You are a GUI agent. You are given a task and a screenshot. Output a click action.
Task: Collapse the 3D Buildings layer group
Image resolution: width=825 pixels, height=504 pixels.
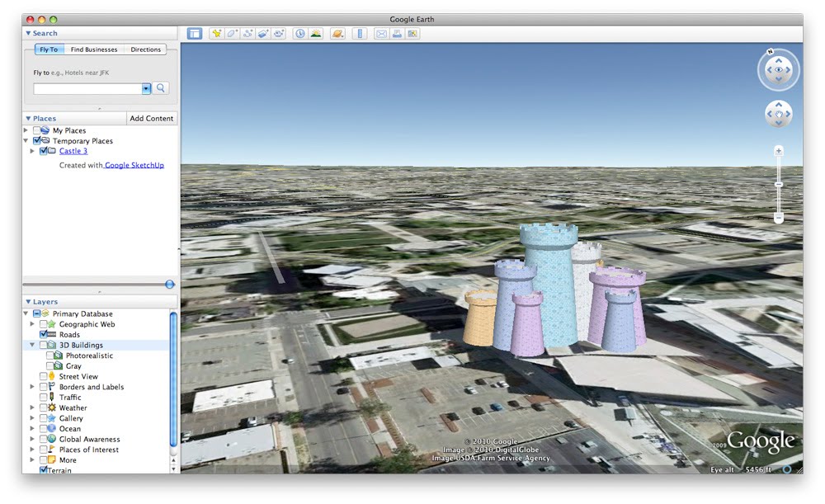pos(32,345)
